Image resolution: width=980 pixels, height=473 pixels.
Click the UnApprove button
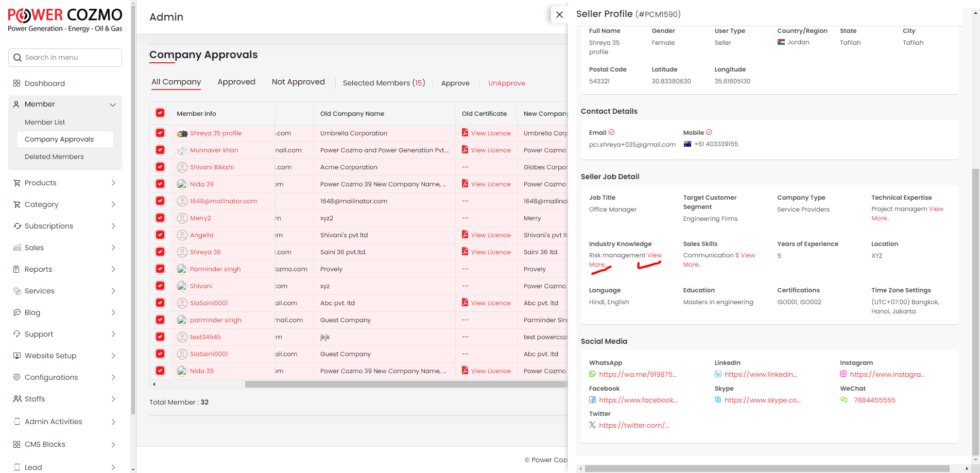[506, 83]
